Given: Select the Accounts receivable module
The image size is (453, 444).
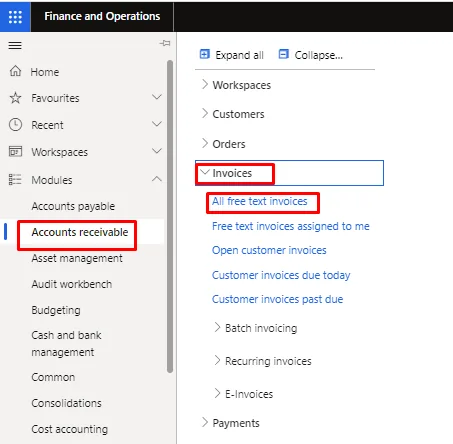Looking at the screenshot, I should coord(80,232).
